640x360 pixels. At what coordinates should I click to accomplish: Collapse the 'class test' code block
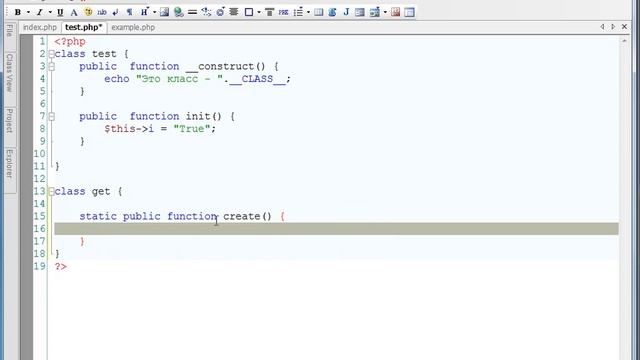click(51, 54)
